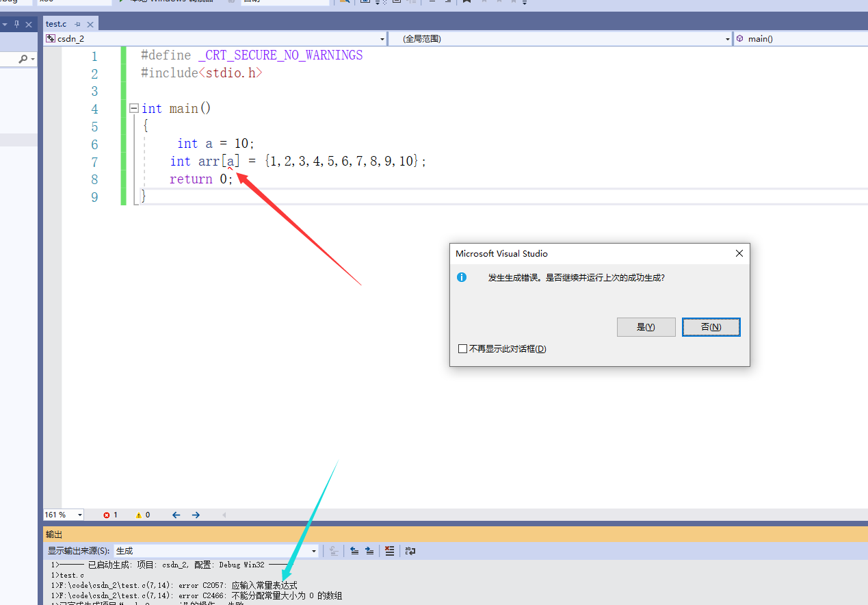This screenshot has height=605, width=868.
Task: Click 否(N) in the build error dialog
Action: point(711,327)
